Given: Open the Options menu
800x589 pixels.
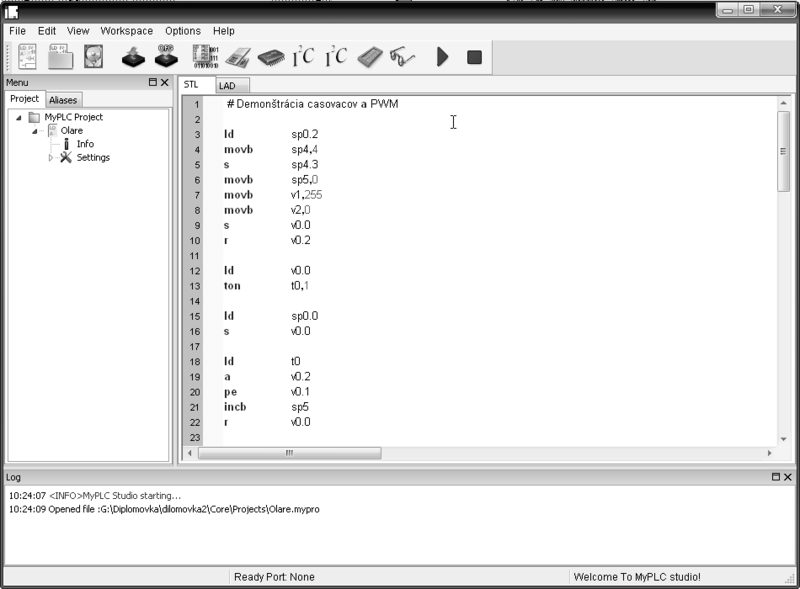Looking at the screenshot, I should pos(183,31).
